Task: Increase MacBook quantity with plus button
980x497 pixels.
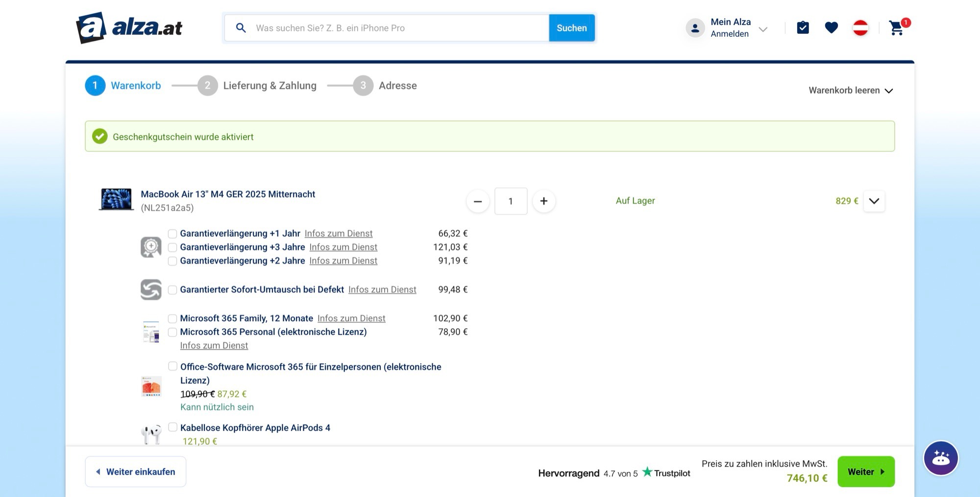Action: point(543,201)
